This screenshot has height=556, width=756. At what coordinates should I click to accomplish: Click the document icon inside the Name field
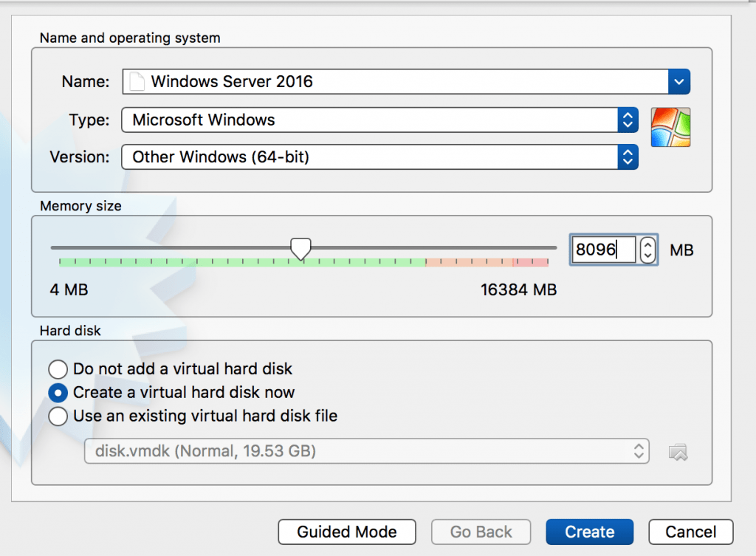pyautogui.click(x=136, y=81)
